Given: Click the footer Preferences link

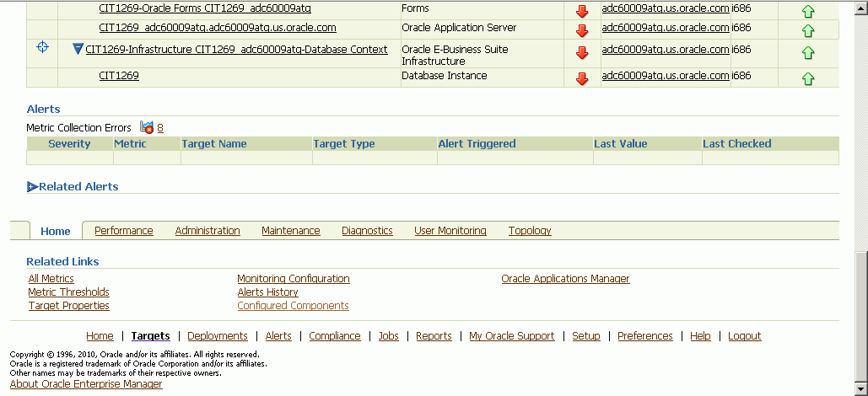Looking at the screenshot, I should click(x=645, y=335).
